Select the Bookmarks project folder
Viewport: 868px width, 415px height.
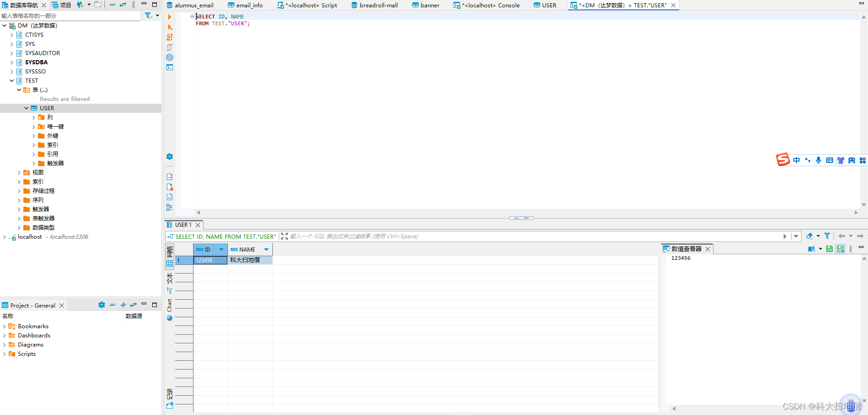pyautogui.click(x=33, y=326)
